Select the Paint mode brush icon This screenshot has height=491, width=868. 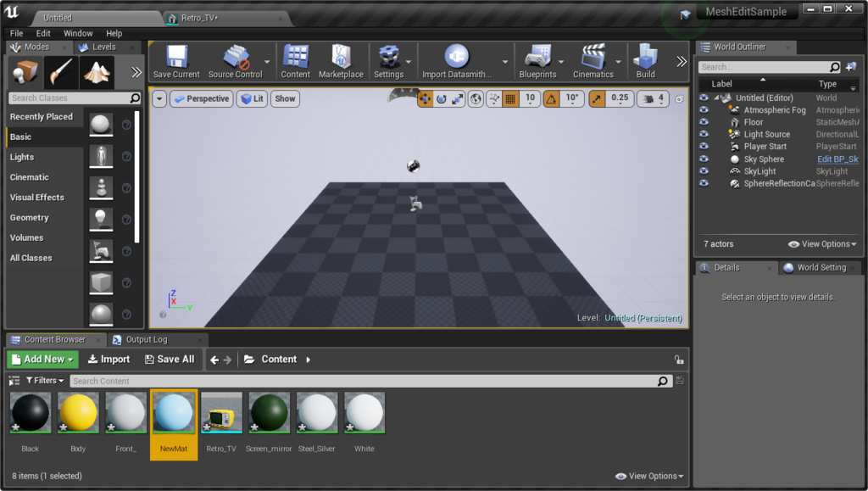pos(62,73)
